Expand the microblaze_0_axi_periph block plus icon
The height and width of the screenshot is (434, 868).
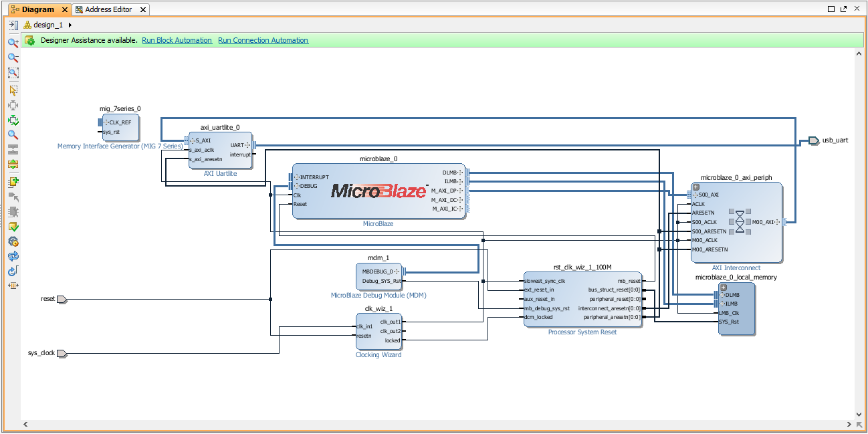click(x=696, y=187)
